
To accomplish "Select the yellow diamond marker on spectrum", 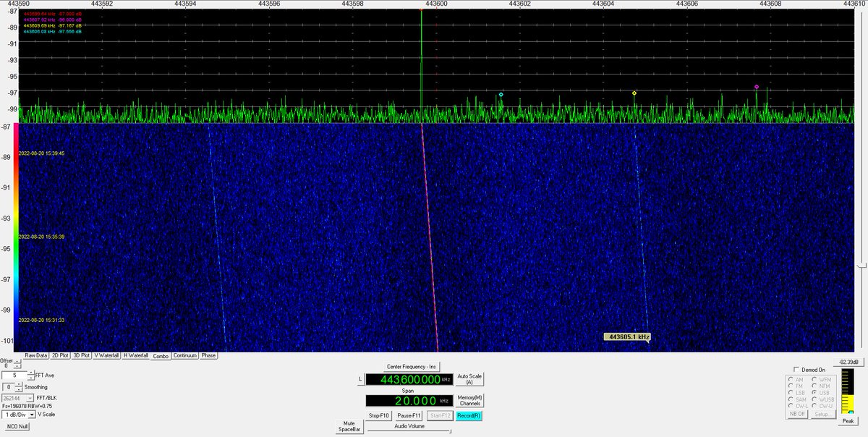I will pyautogui.click(x=634, y=93).
